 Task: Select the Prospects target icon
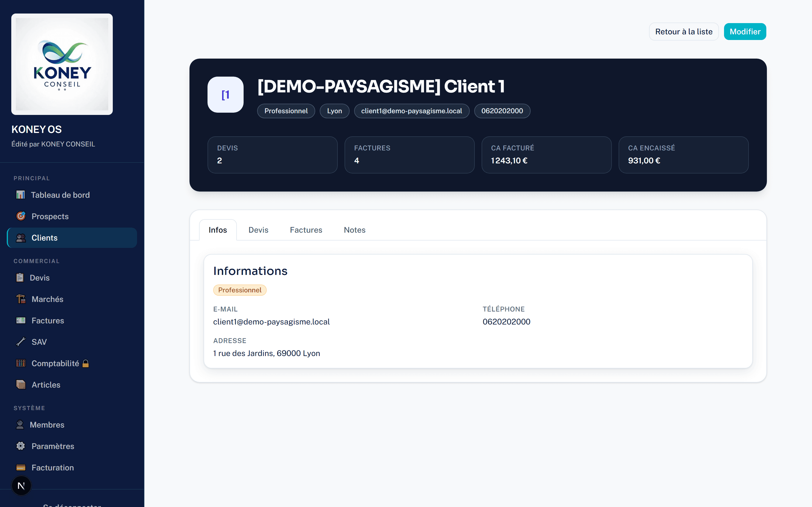pyautogui.click(x=21, y=216)
